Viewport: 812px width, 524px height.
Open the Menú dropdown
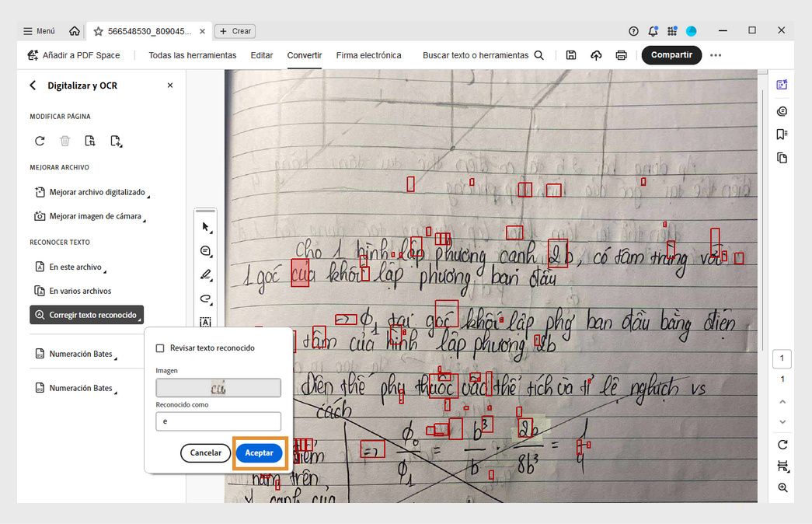point(37,30)
